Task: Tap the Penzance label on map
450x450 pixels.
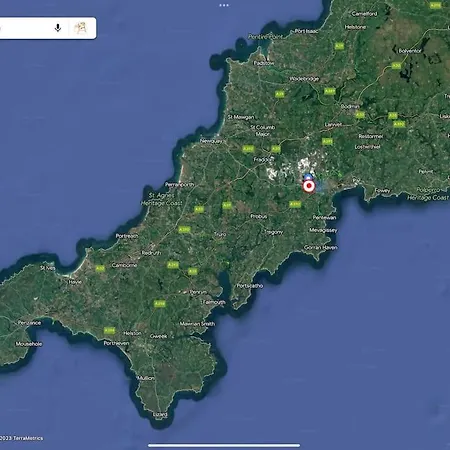Action: (29, 323)
